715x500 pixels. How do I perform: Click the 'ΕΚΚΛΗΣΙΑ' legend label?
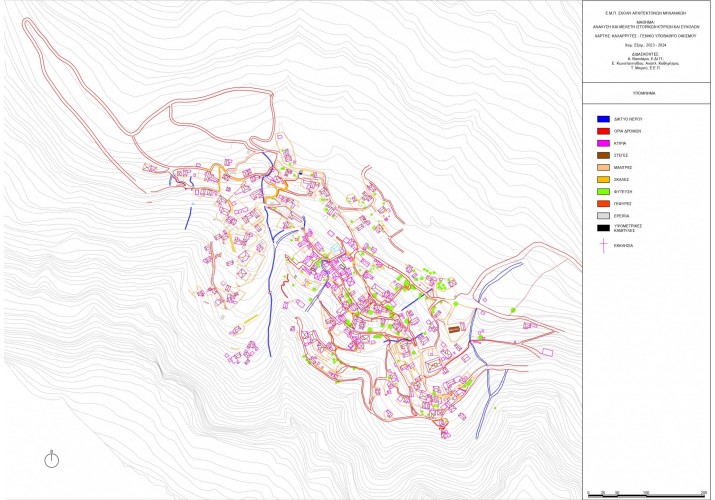point(623,246)
